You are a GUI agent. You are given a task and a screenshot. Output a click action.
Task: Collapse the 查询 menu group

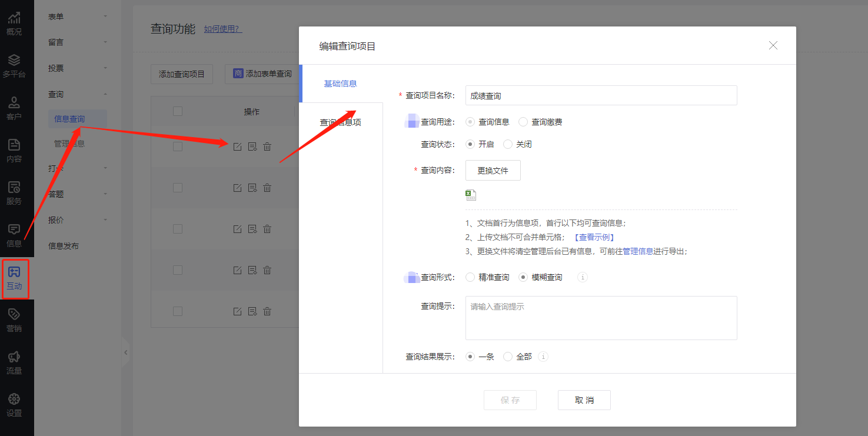point(78,94)
